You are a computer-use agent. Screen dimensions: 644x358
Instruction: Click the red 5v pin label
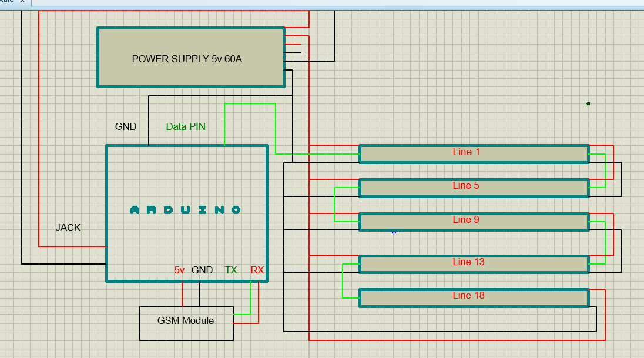coord(179,270)
